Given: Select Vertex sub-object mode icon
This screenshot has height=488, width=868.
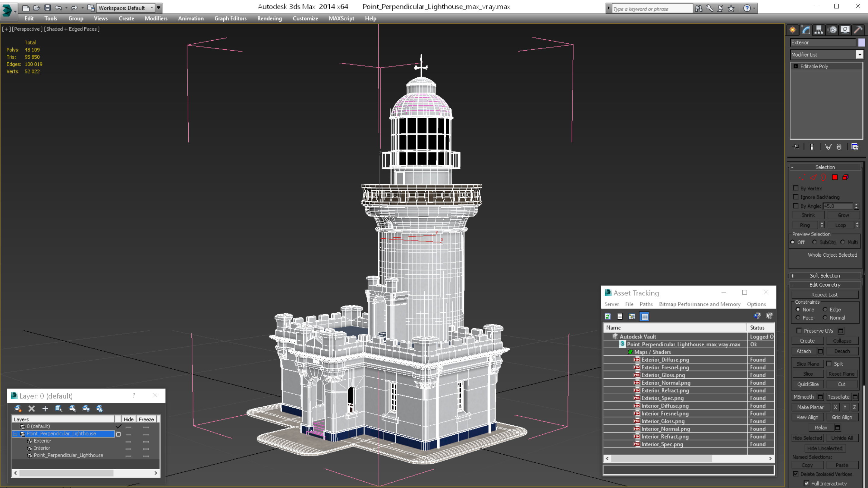Looking at the screenshot, I should [x=802, y=177].
